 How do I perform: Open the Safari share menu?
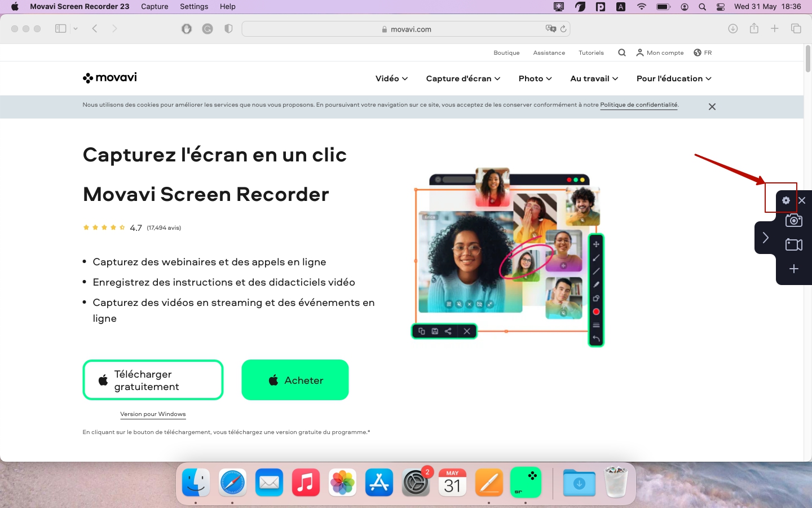(x=754, y=28)
